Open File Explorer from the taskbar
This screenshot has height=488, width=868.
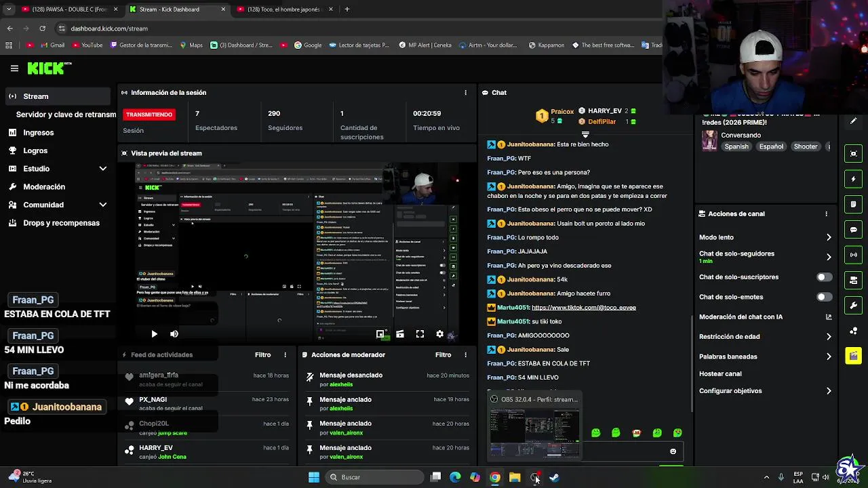point(515,478)
